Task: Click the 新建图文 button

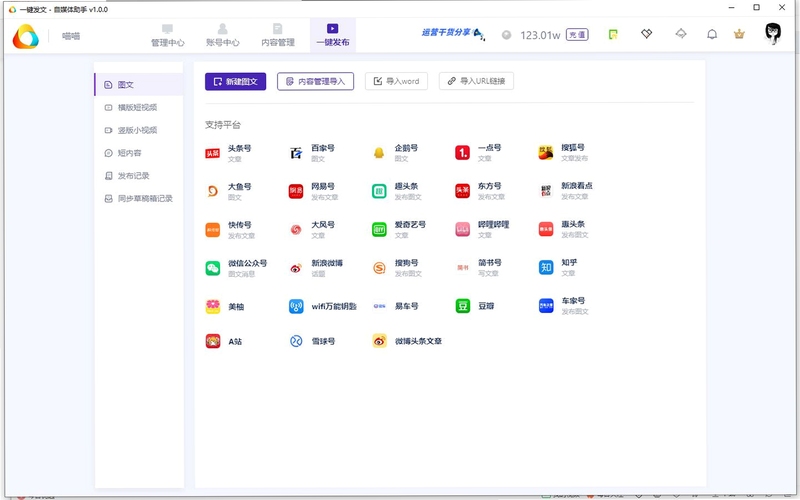Action: click(235, 82)
